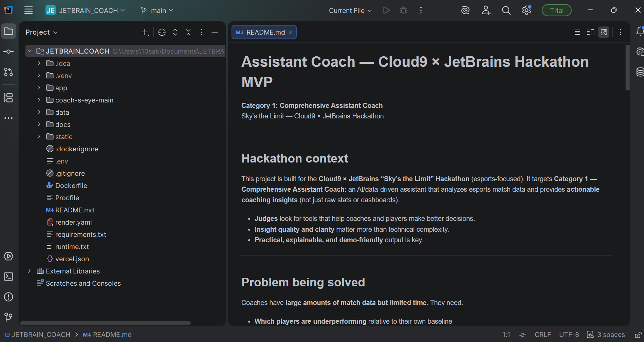The height and width of the screenshot is (342, 644).
Task: Switch to preview-only view mode
Action: (x=604, y=32)
